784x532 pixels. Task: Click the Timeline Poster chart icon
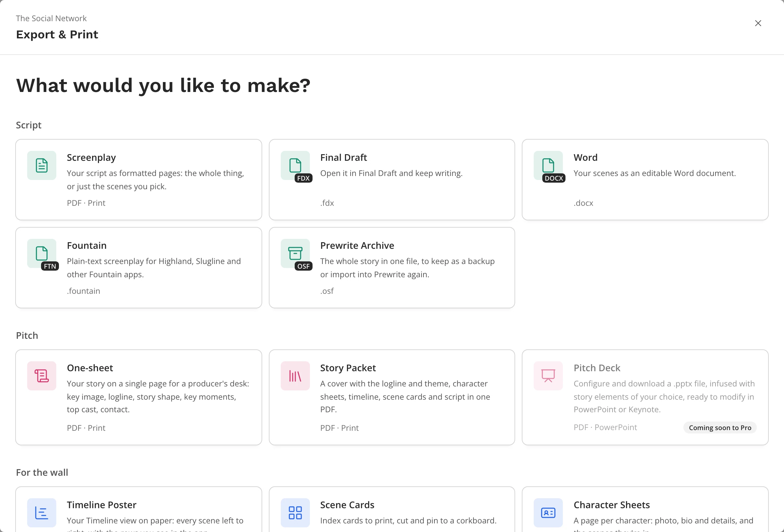point(41,513)
